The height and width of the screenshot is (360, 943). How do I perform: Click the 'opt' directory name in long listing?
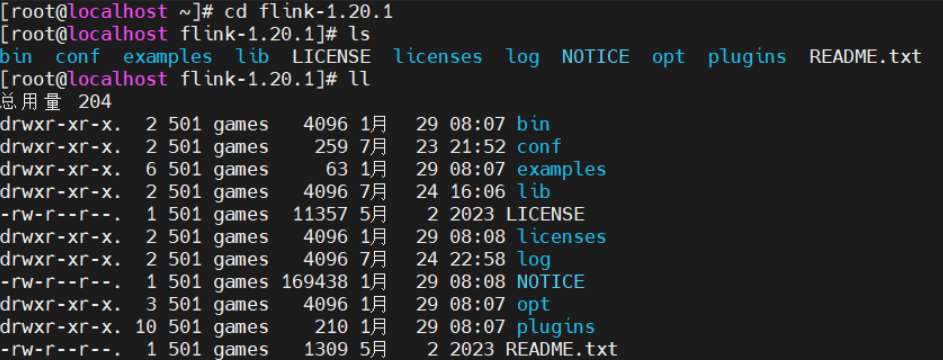coord(533,305)
